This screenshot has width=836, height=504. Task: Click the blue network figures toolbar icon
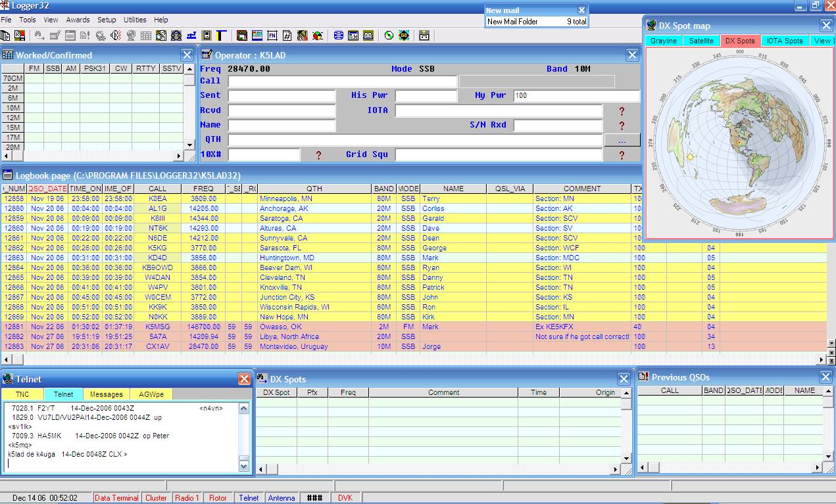click(176, 35)
